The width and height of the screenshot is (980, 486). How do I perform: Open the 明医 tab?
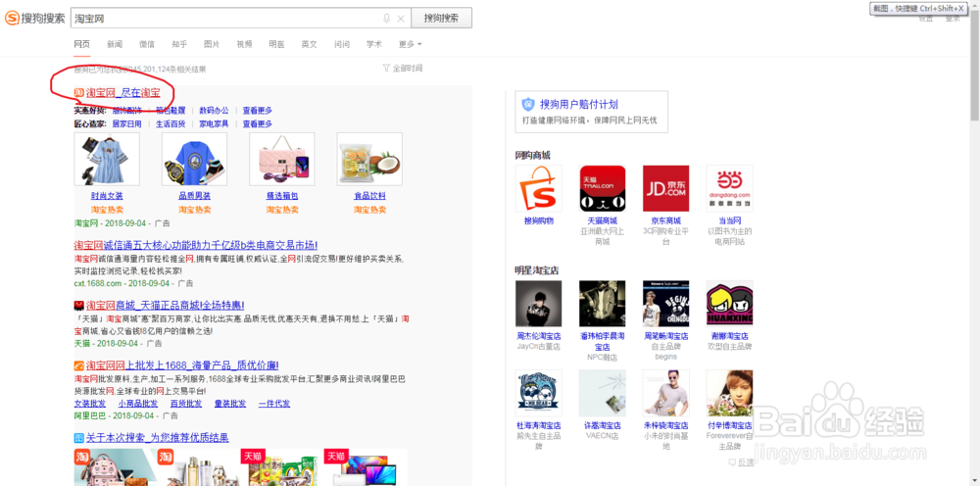click(277, 44)
